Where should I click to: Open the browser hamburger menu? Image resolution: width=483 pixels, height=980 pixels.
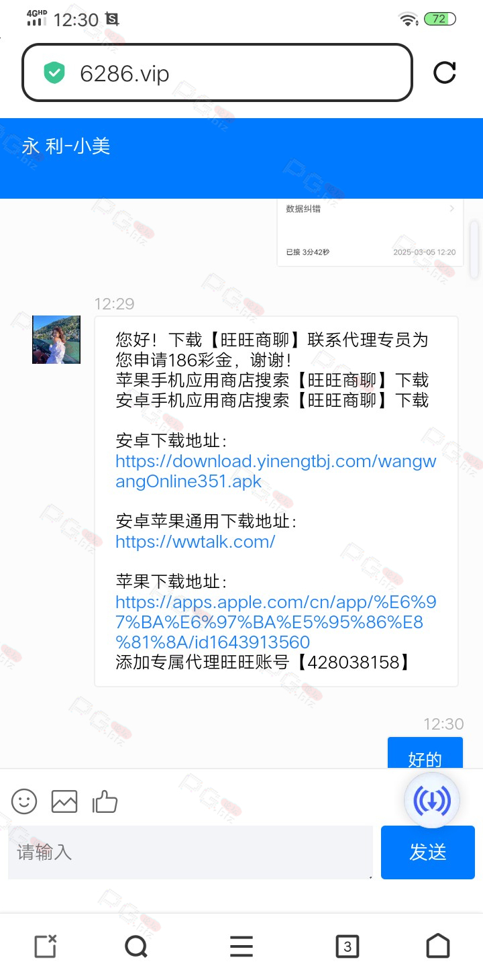pyautogui.click(x=241, y=946)
